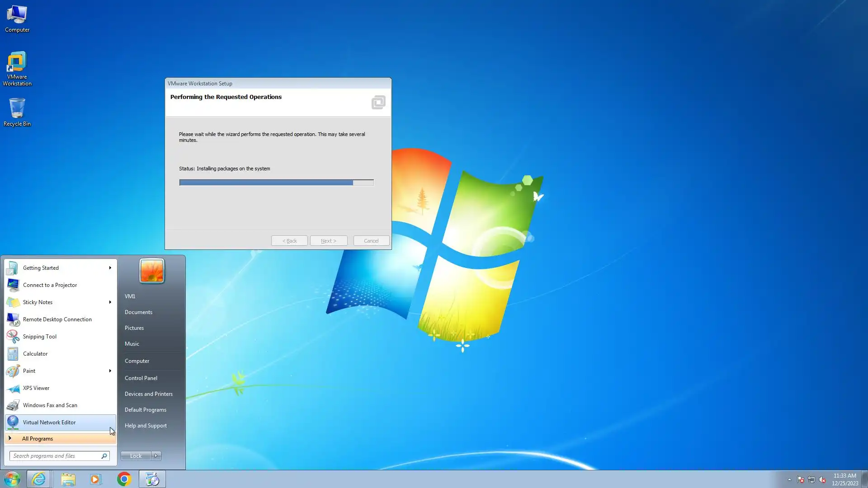Expand the Paint recent files arrow
868x488 pixels.
[x=110, y=371]
